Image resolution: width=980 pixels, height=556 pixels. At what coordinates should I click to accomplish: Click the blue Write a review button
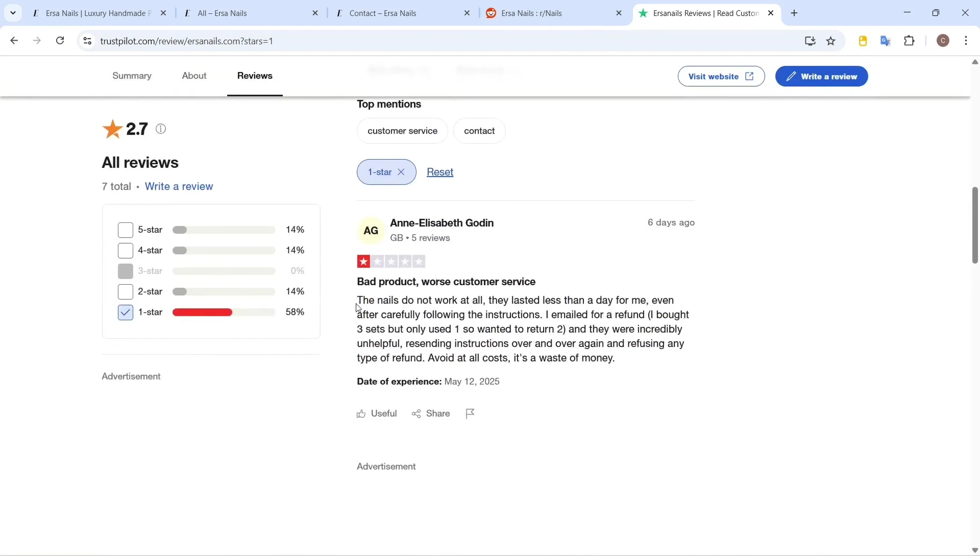pos(822,77)
